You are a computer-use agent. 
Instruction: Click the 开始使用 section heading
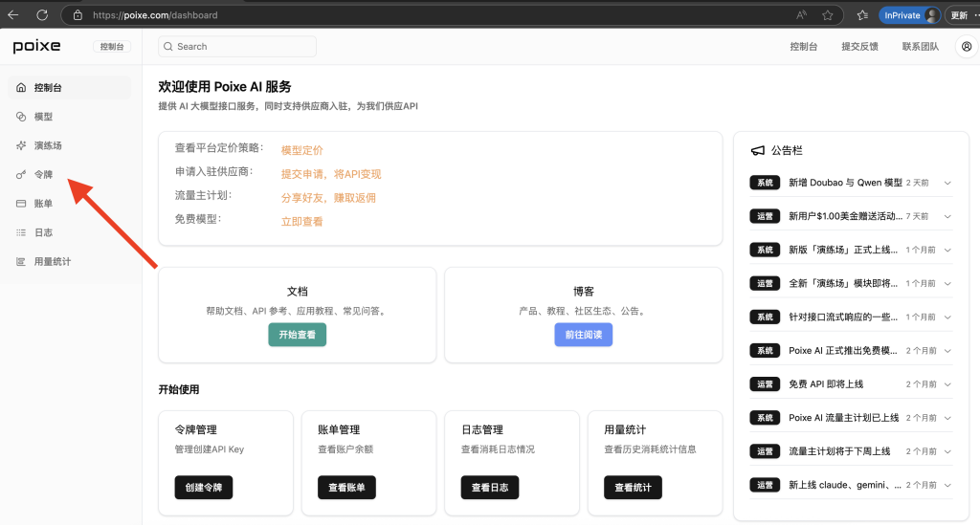(179, 389)
